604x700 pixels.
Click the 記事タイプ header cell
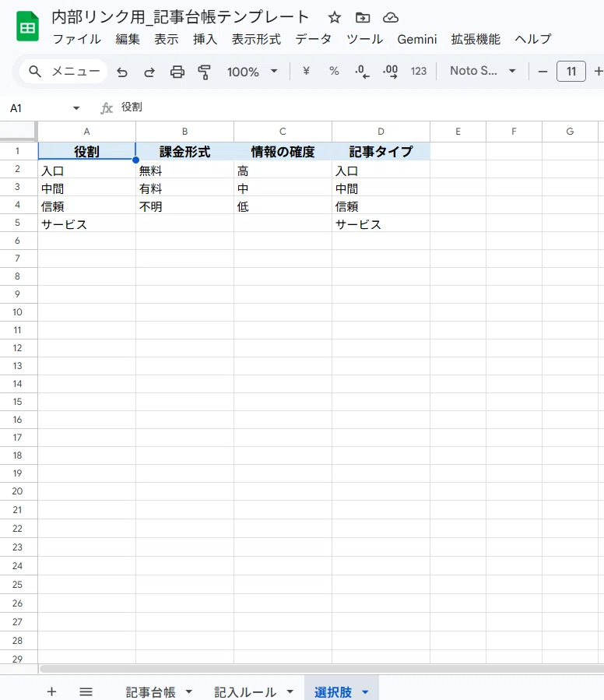(x=381, y=151)
